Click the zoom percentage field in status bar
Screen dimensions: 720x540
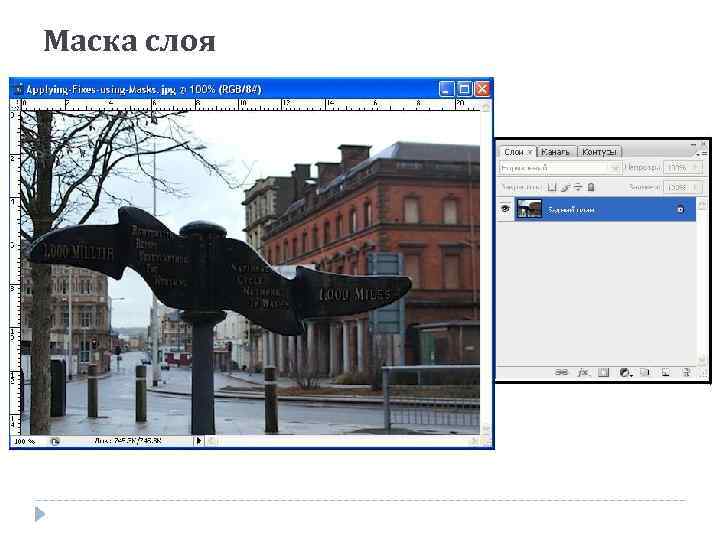24,442
